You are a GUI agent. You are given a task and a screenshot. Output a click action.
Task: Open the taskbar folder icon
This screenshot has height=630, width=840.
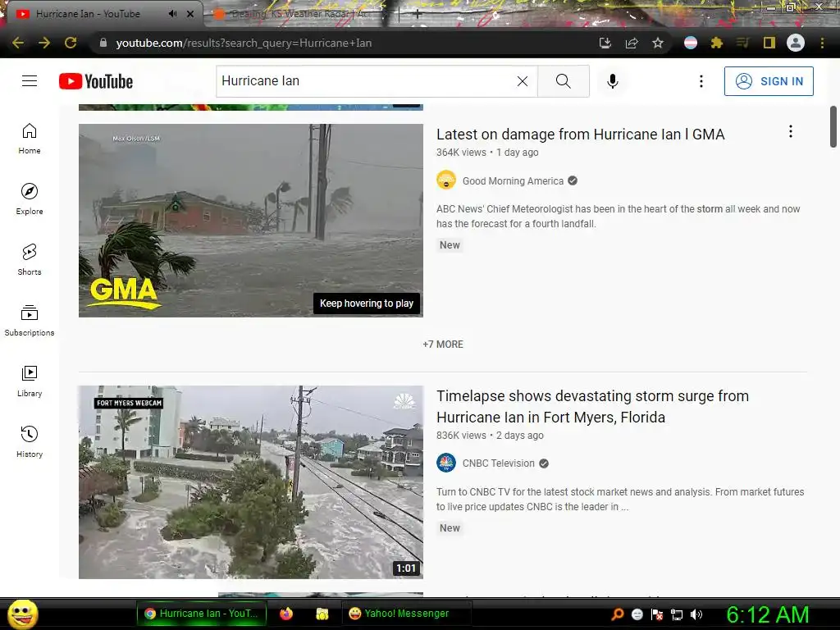[322, 614]
